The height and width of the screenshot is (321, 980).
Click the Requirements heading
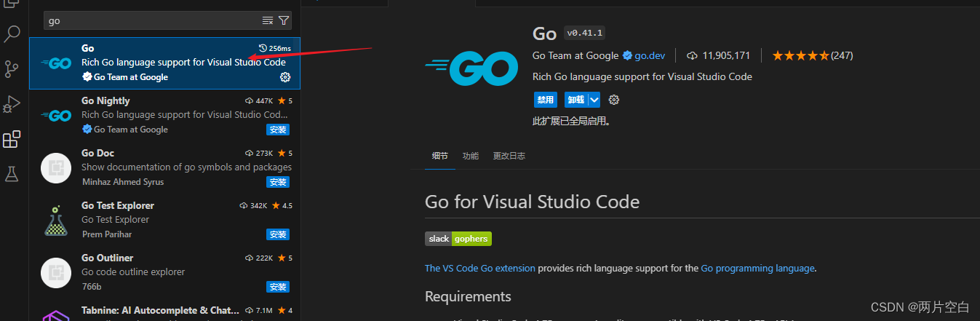tap(468, 296)
